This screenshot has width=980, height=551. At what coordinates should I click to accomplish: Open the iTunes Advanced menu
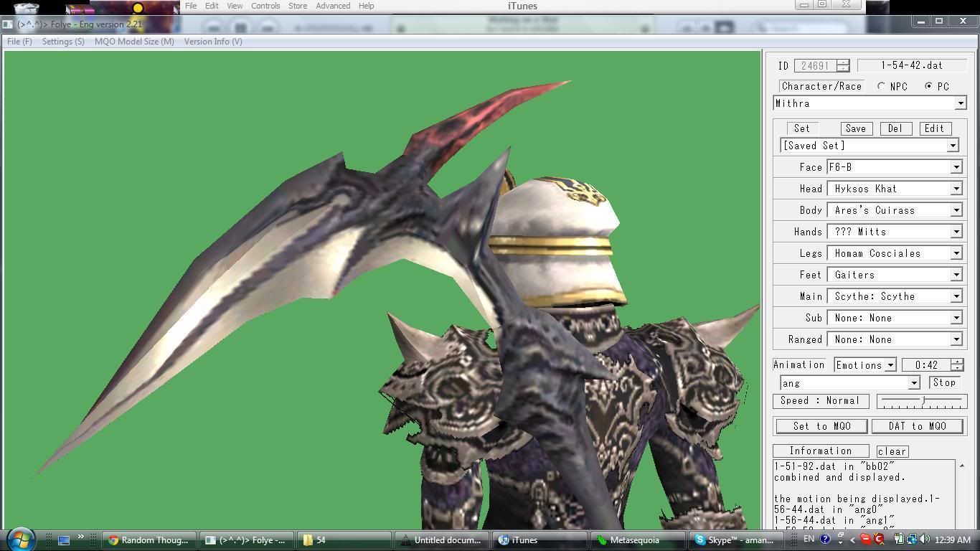(x=333, y=6)
